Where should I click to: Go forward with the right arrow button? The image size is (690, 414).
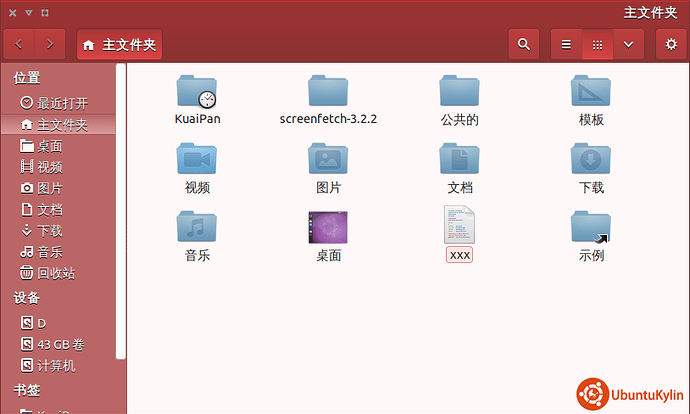pos(50,44)
